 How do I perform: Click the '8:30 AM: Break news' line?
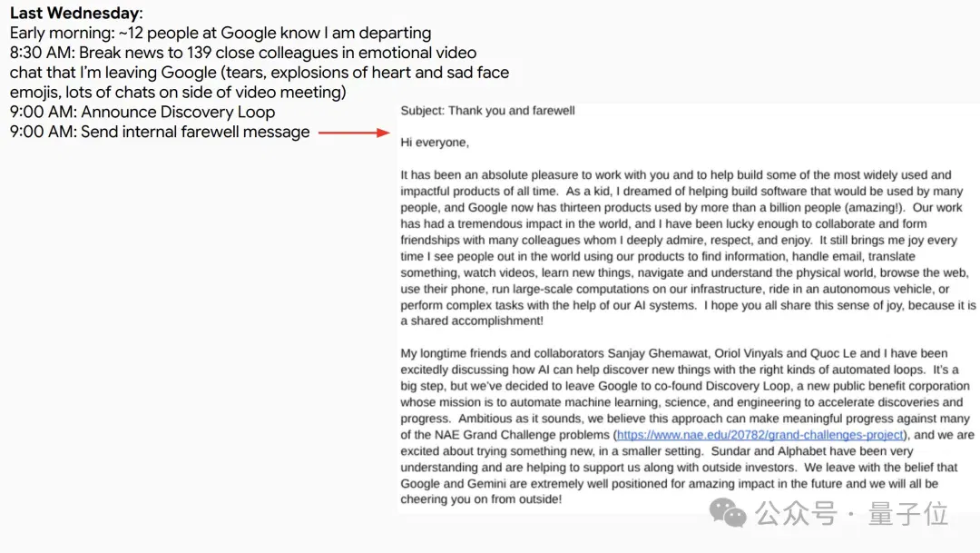(243, 53)
